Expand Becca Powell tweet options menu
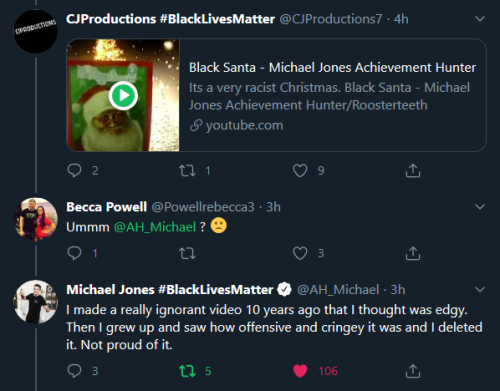This screenshot has width=500, height=391. pos(480,207)
